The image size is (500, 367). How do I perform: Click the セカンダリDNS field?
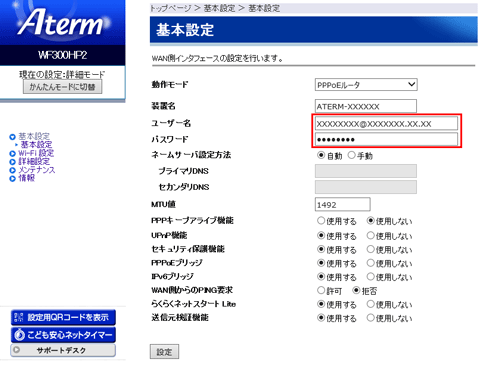click(x=366, y=187)
